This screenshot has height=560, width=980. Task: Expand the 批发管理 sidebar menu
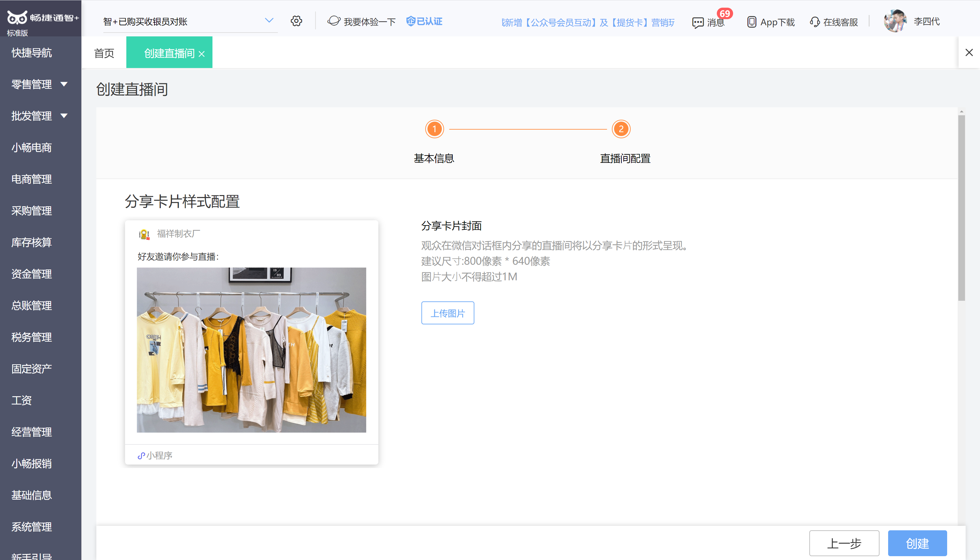[x=64, y=116]
